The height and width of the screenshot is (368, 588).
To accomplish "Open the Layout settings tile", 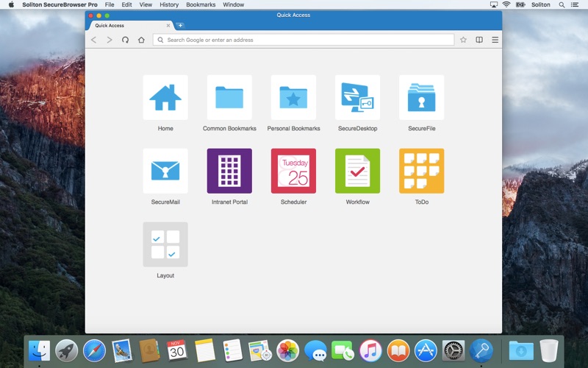I will coord(165,244).
